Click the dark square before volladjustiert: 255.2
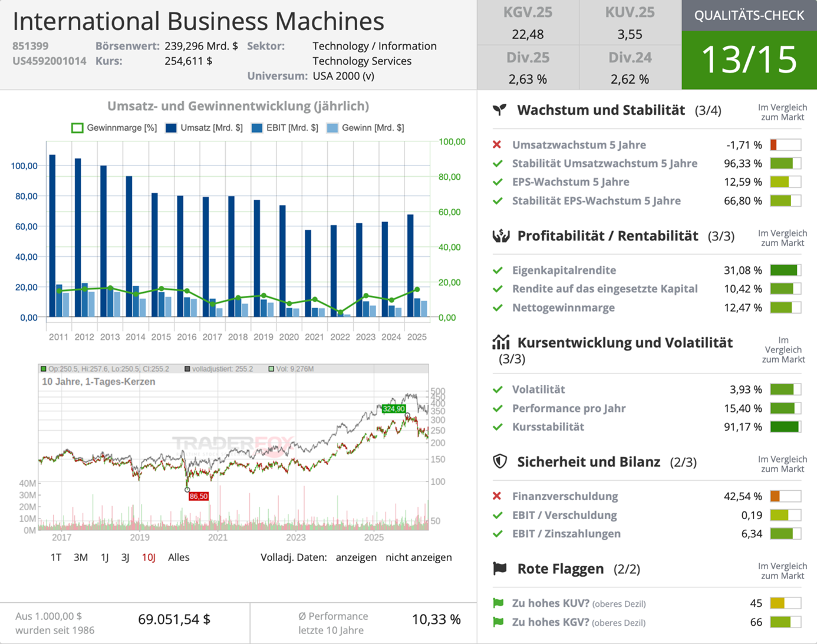 point(187,369)
